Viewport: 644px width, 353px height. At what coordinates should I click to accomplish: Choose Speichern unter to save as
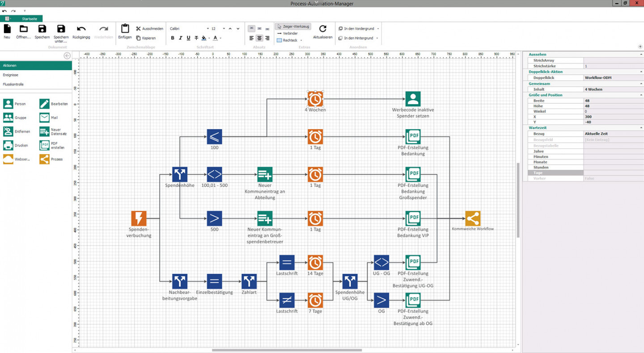pos(61,34)
